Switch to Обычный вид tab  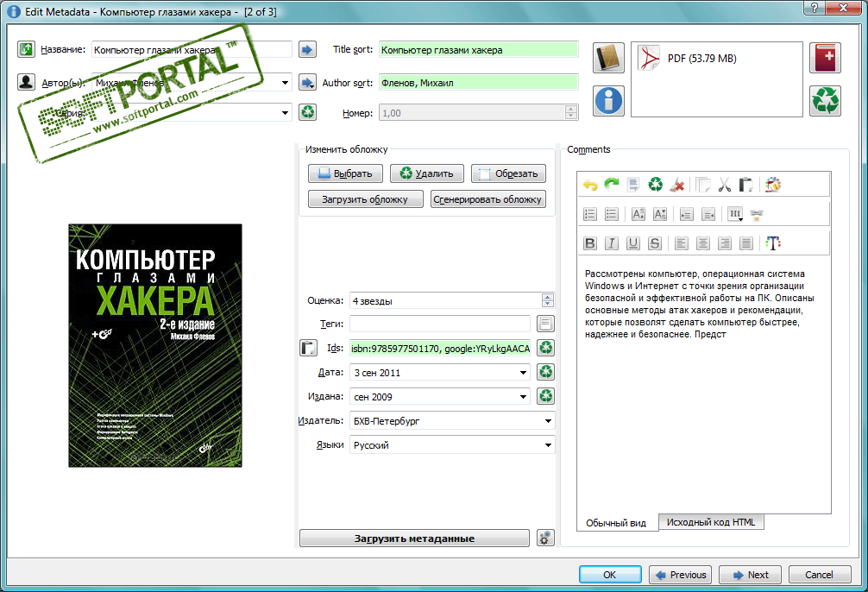coord(616,523)
